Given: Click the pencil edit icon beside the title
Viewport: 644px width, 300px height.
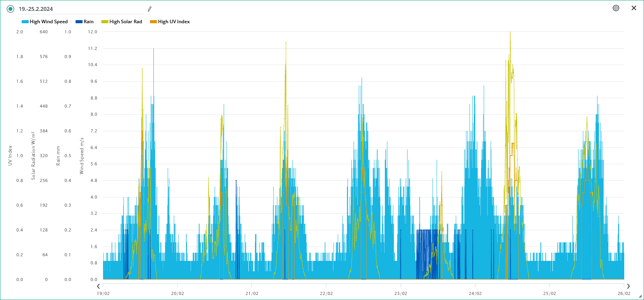Looking at the screenshot, I should (x=150, y=9).
